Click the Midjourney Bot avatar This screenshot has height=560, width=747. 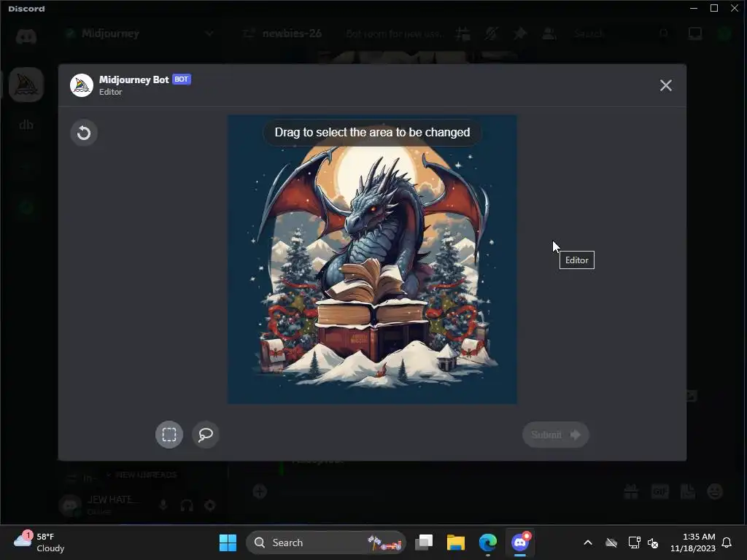point(82,85)
